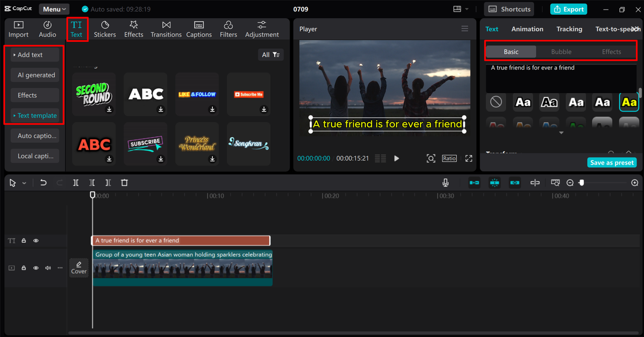Open the Captions panel

(199, 29)
